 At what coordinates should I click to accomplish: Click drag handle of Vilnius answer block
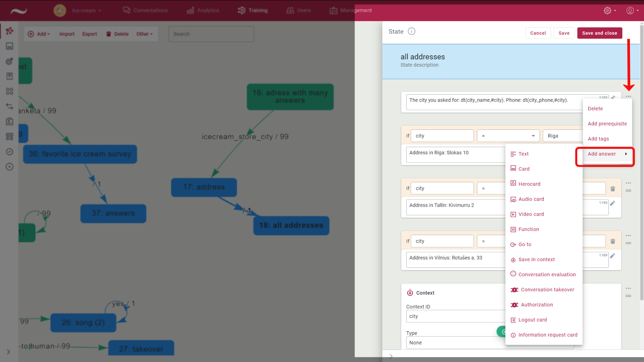[628, 243]
